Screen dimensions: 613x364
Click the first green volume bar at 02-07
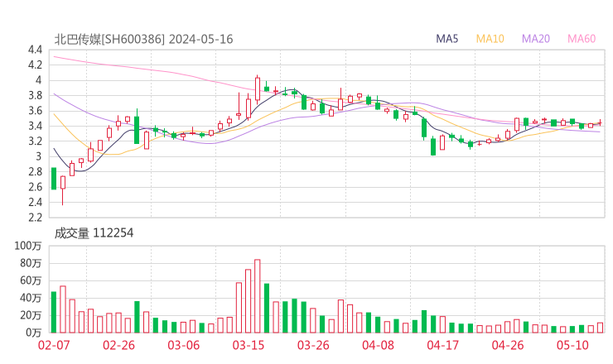point(54,312)
